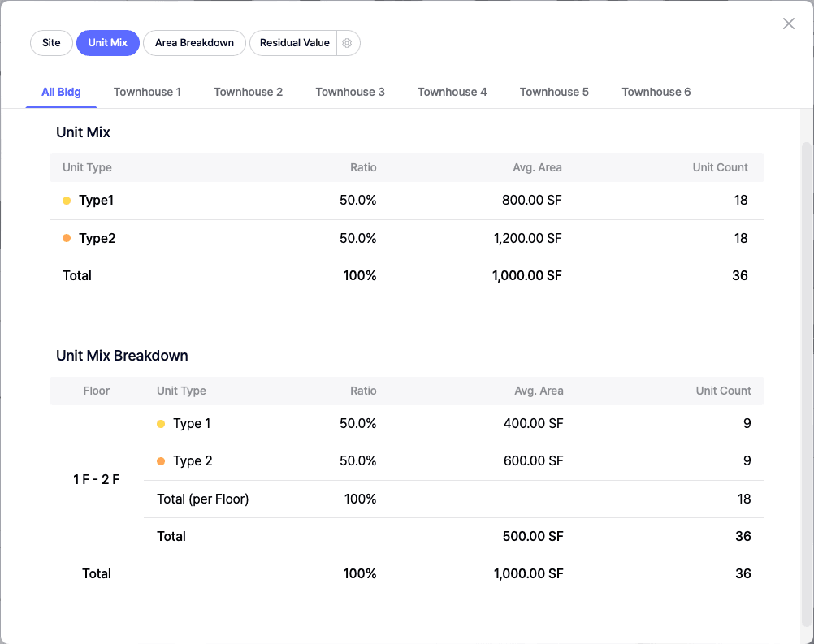Image resolution: width=814 pixels, height=644 pixels.
Task: Click the orange Type2 color dot
Action: point(67,238)
